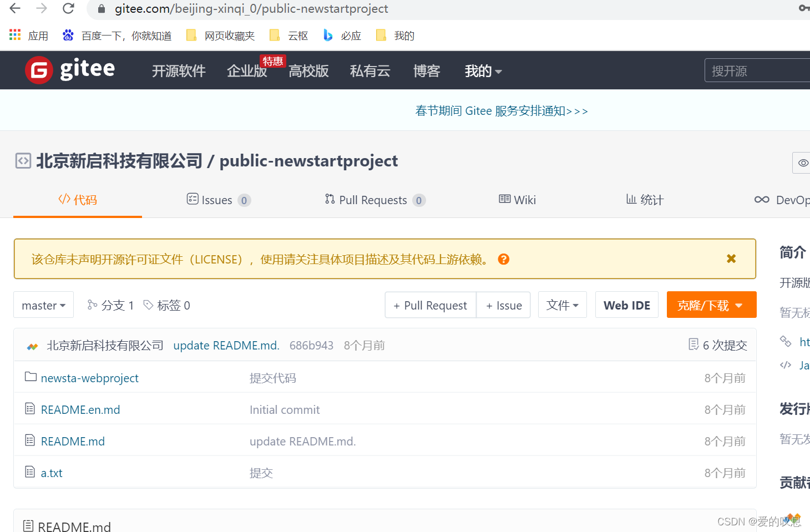Open the Pull Requests tab

click(375, 200)
